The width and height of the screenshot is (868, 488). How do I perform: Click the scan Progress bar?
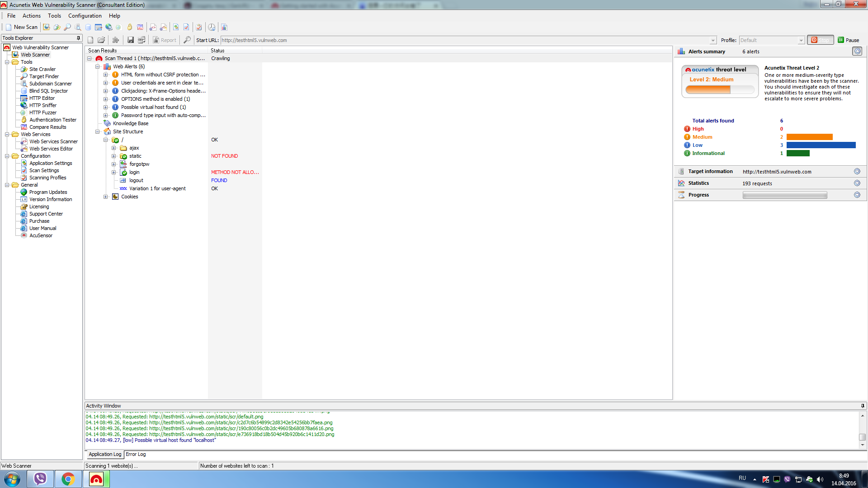pos(785,195)
